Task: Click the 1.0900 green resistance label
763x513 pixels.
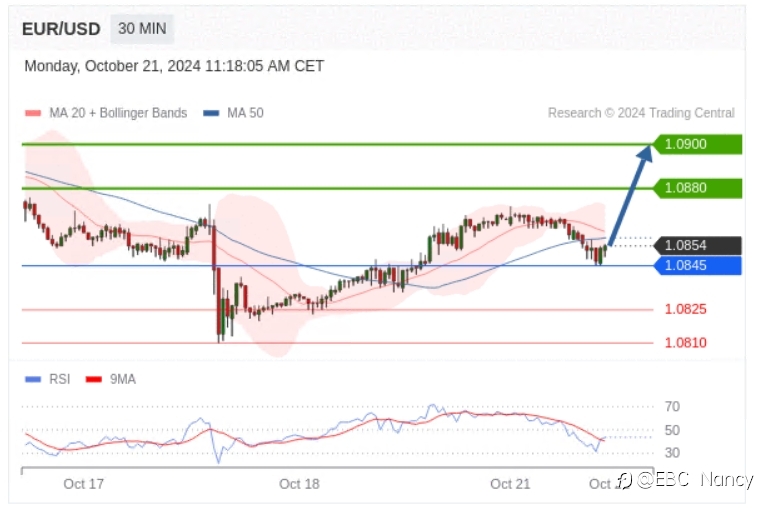Action: pyautogui.click(x=697, y=144)
